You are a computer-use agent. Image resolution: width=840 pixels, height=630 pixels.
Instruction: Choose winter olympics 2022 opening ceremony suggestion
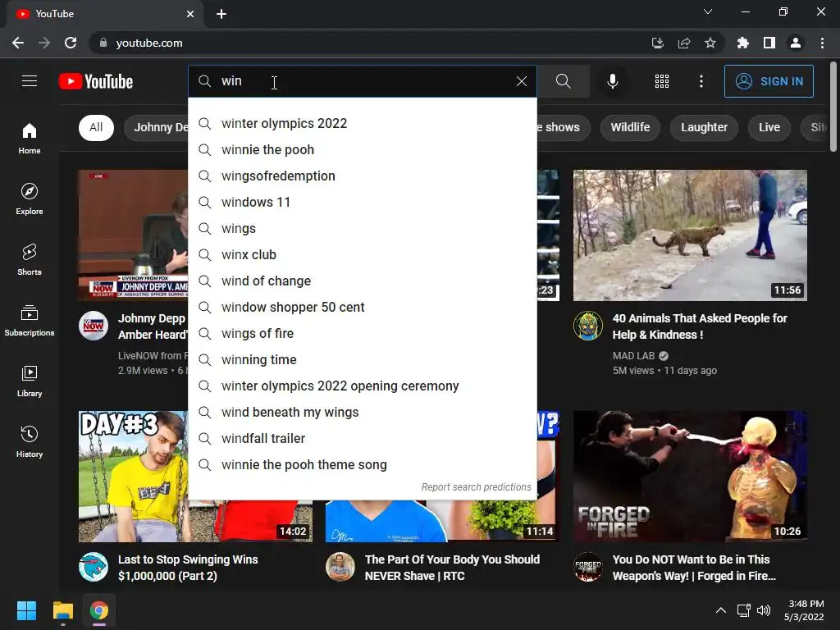point(363,386)
